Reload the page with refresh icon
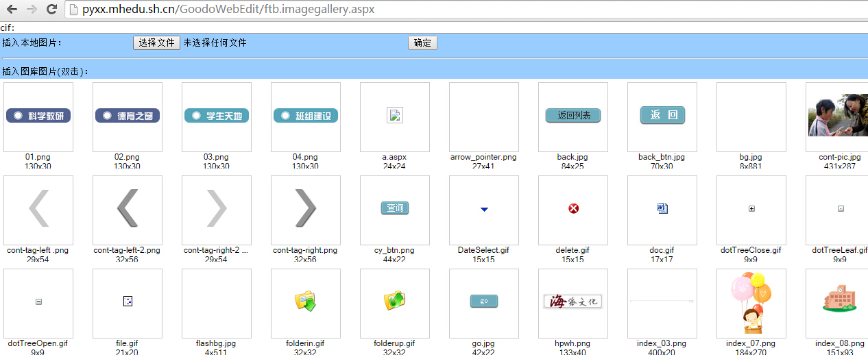The height and width of the screenshot is (357, 868). coord(51,10)
